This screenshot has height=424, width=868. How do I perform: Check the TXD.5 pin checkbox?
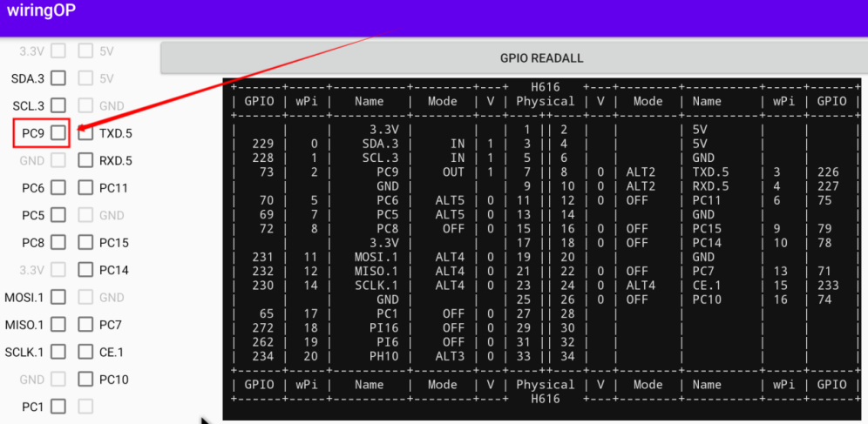point(85,133)
